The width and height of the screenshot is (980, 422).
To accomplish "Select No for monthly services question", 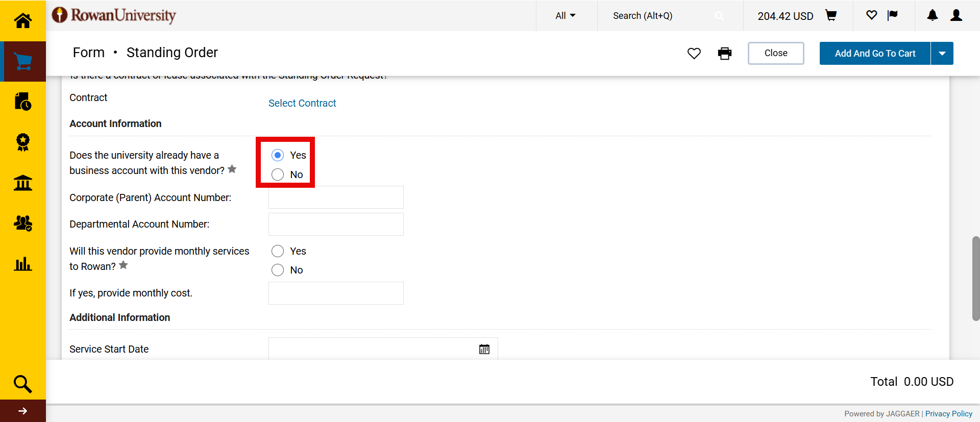I will pos(278,270).
